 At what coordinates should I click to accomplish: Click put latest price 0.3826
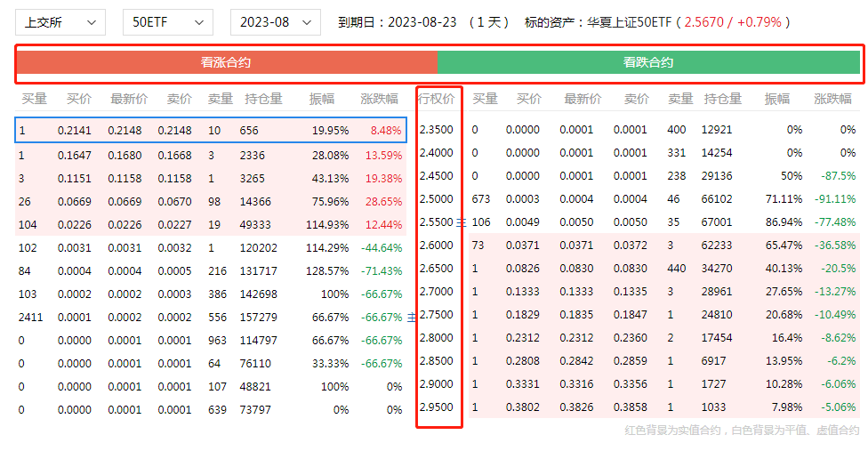coord(583,407)
